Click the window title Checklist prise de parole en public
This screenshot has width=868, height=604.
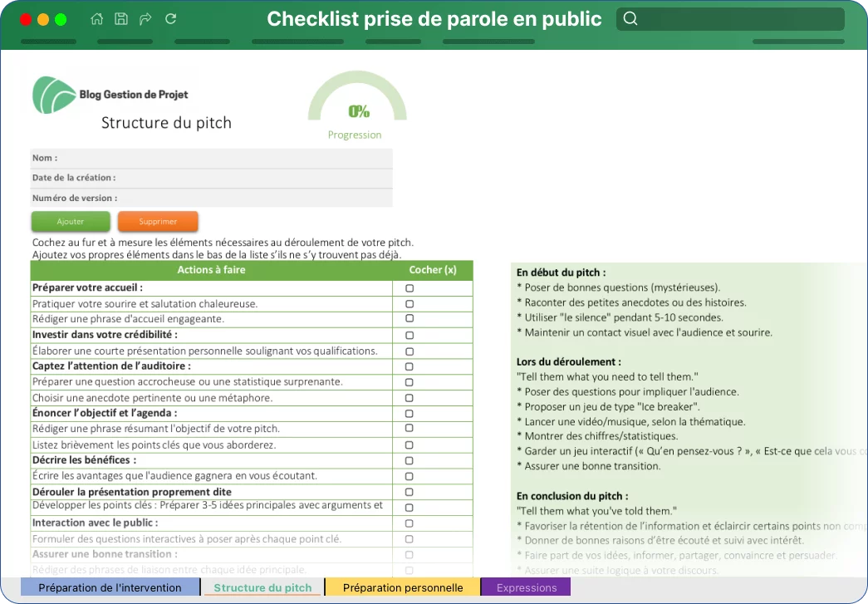pyautogui.click(x=434, y=19)
